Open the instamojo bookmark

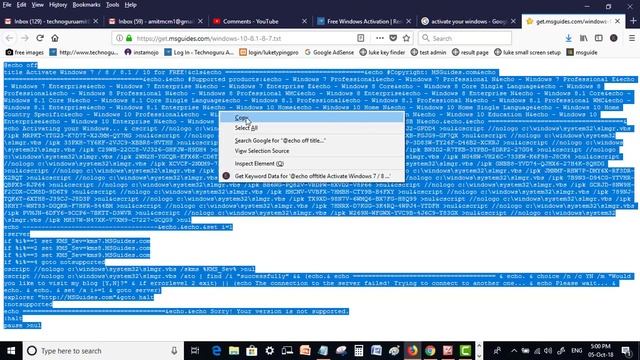141,52
